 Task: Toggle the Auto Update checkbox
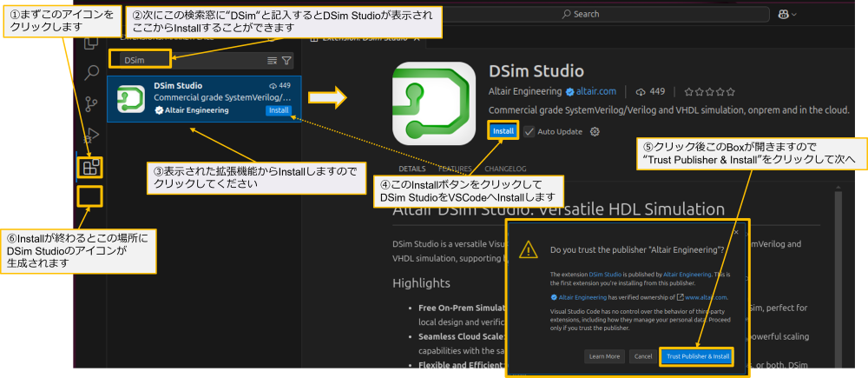point(529,131)
